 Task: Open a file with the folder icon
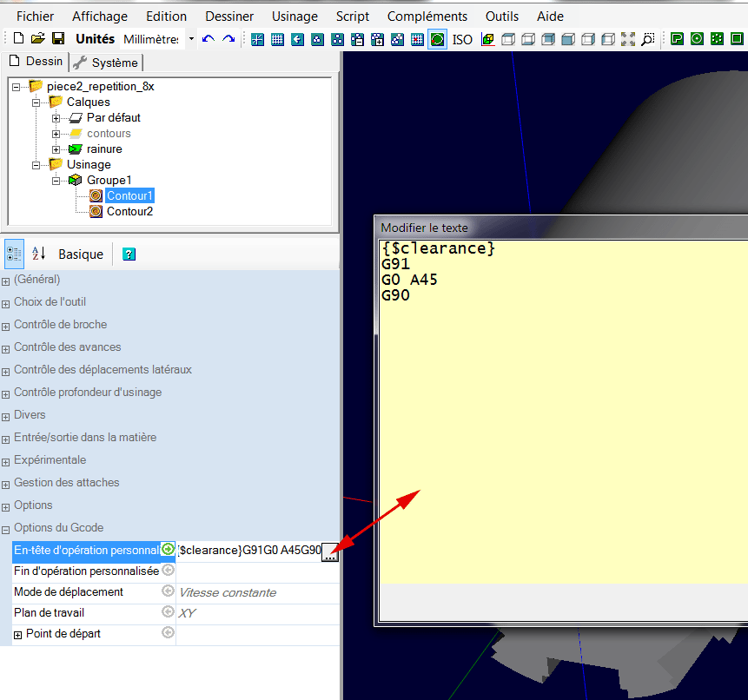click(38, 38)
